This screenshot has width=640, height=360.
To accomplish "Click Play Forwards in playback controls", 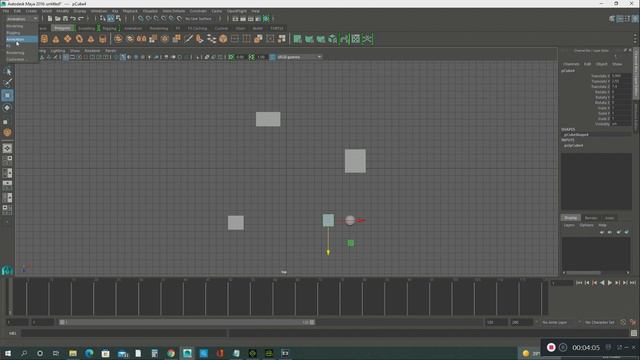I will [x=610, y=282].
